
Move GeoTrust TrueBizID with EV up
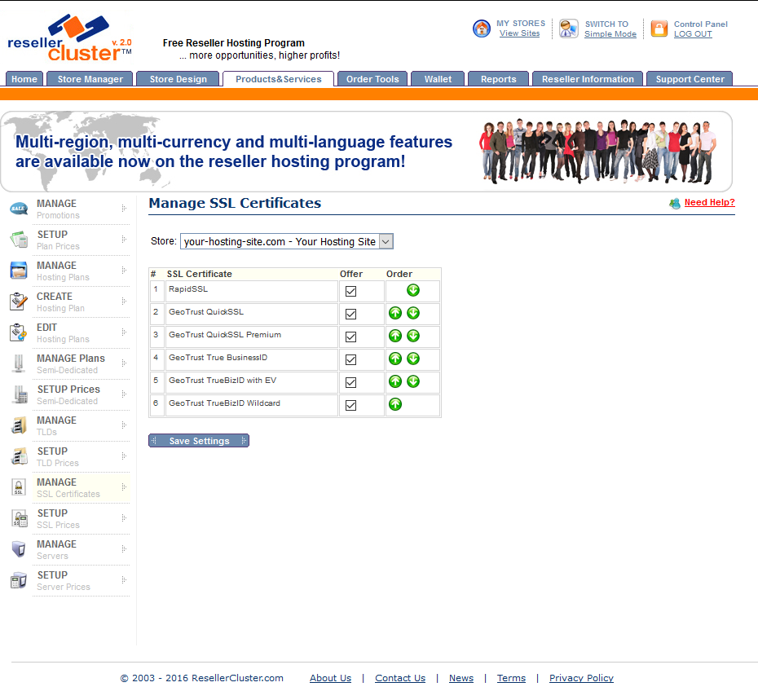[395, 381]
